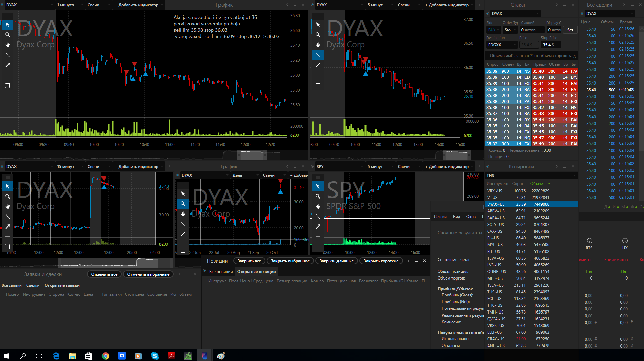Image resolution: width=644 pixels, height=361 pixels.
Task: Pick the horizontal line tool on 1-minute DYAX chart
Action: tap(8, 75)
